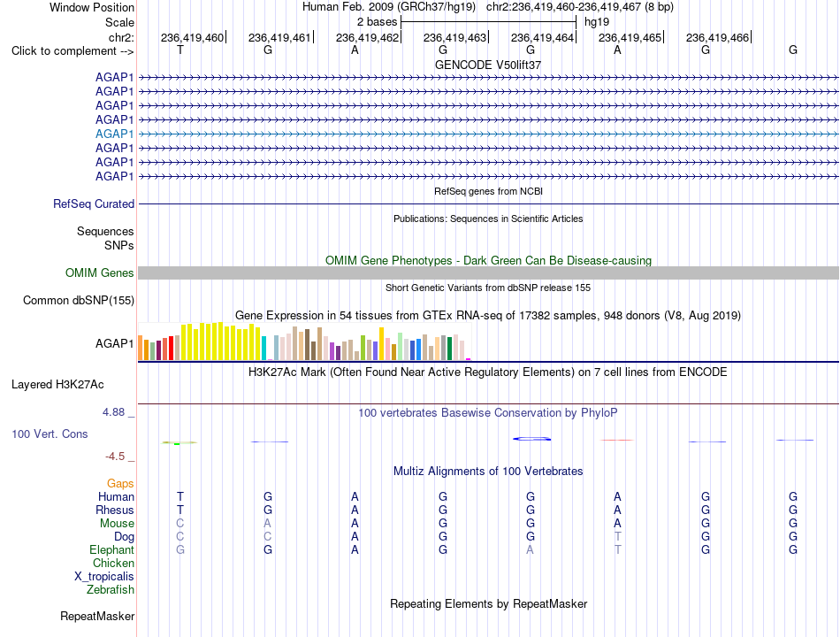
Task: Click the blue PhyloP conservation peak
Action: click(531, 439)
